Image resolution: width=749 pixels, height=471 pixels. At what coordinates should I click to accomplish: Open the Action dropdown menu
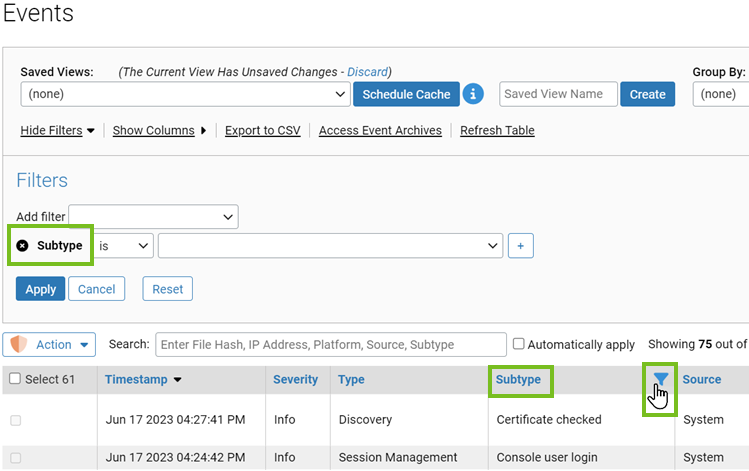point(49,344)
